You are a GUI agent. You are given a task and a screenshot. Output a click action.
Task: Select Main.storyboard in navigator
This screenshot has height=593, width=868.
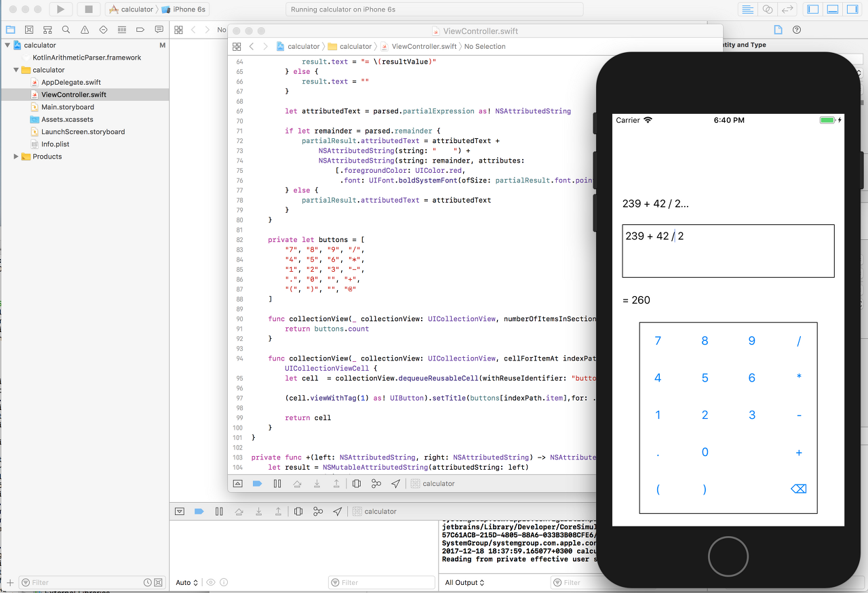pos(68,107)
